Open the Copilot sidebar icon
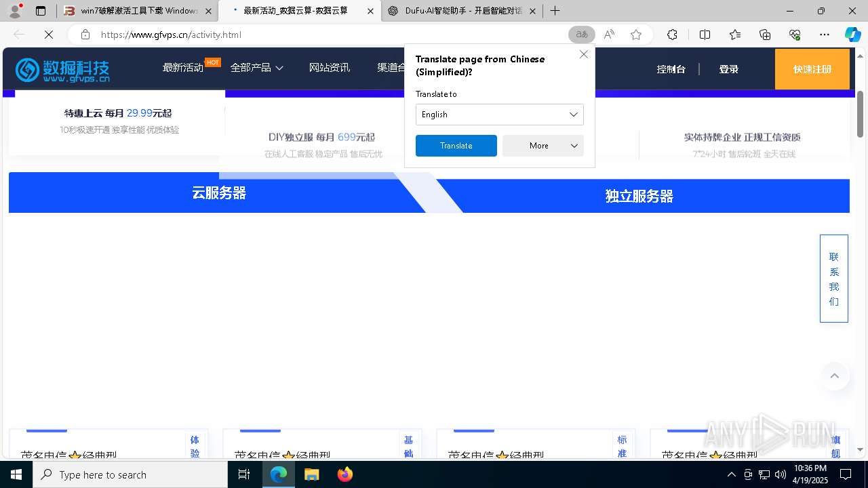868x488 pixels. pyautogui.click(x=852, y=35)
